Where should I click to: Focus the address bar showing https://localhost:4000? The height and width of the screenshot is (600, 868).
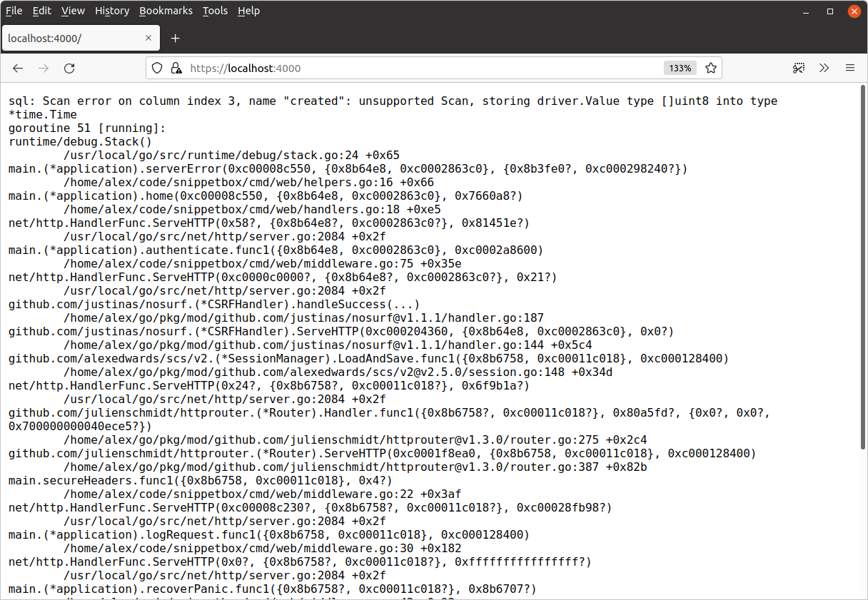click(x=421, y=68)
